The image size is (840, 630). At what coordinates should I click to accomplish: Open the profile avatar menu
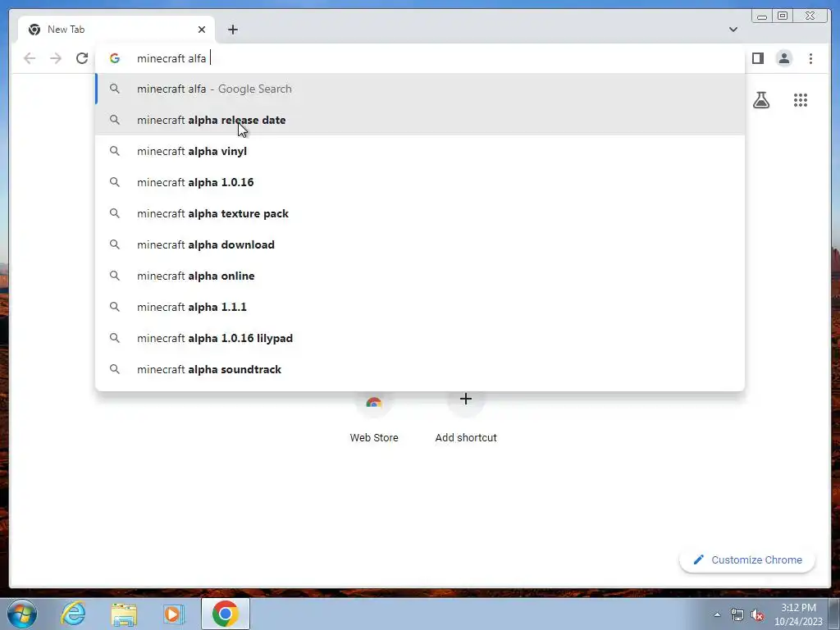pyautogui.click(x=783, y=58)
